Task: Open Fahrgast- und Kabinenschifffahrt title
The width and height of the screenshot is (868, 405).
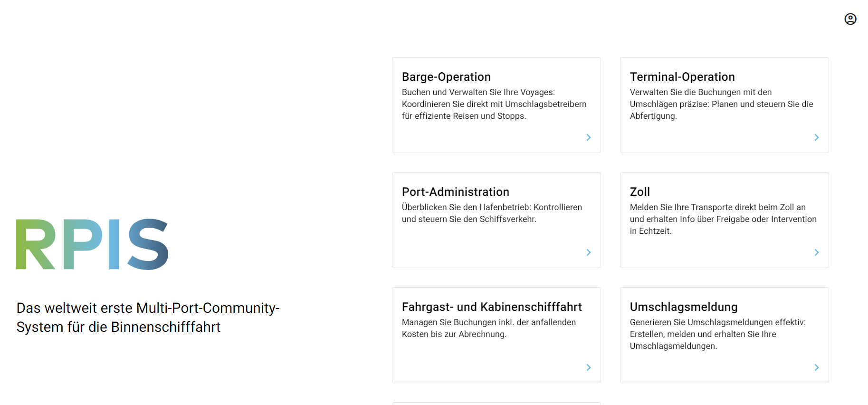Action: [492, 307]
